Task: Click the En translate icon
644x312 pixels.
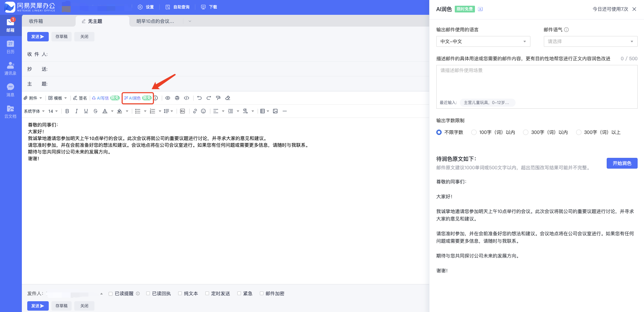Action: tap(183, 111)
